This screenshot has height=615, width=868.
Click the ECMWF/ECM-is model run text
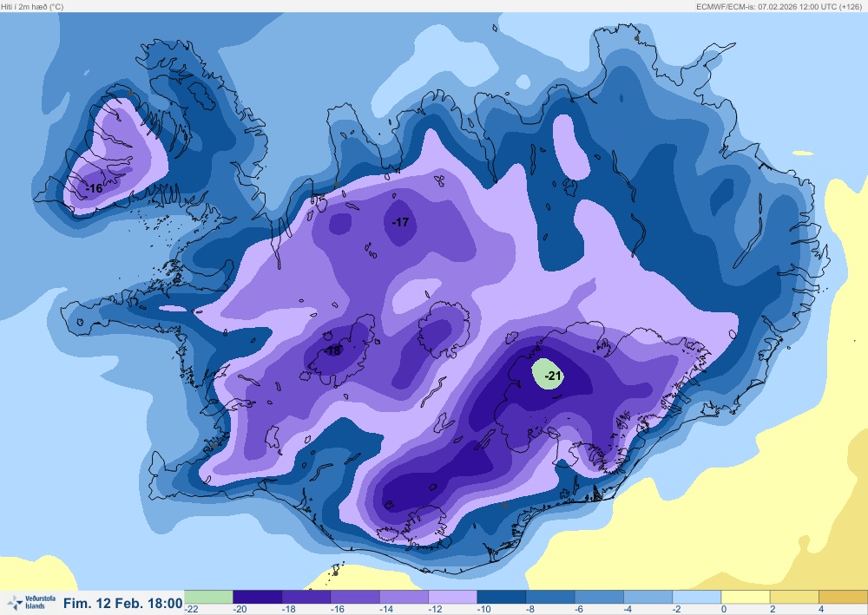tap(779, 7)
